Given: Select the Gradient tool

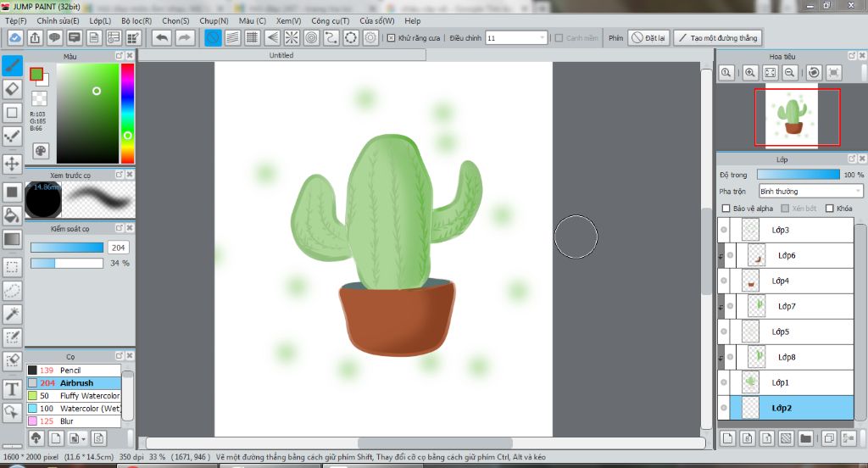Looking at the screenshot, I should point(12,239).
